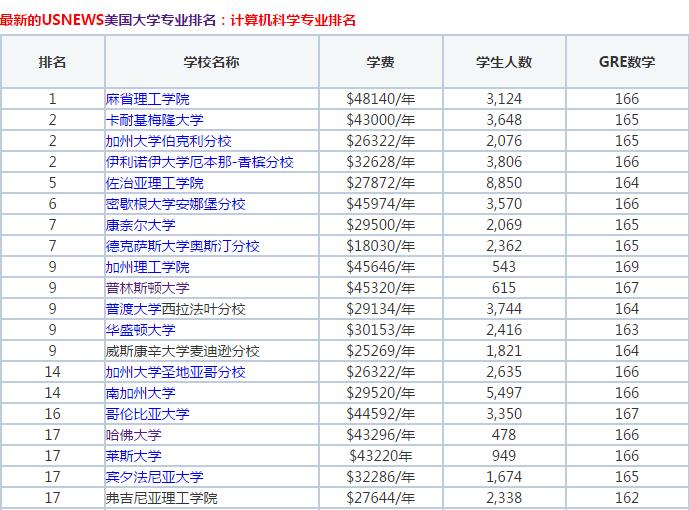Select tuition cell $43296/年
This screenshot has width=689, height=510.
coord(381,435)
